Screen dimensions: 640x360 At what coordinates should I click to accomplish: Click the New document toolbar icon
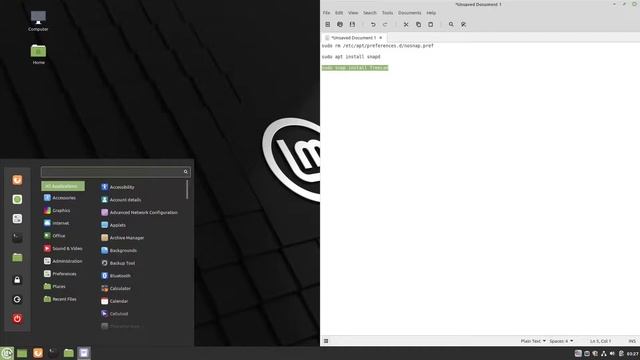(327, 24)
